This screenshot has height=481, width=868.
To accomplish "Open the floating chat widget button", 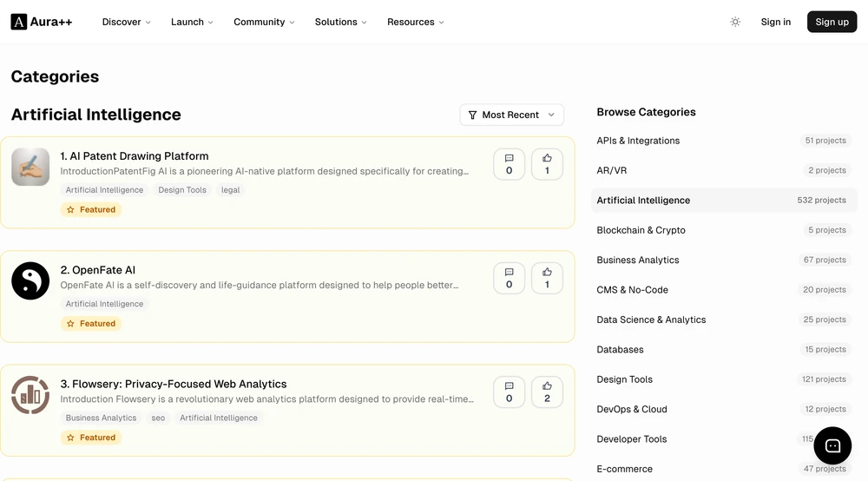I will 832,445.
